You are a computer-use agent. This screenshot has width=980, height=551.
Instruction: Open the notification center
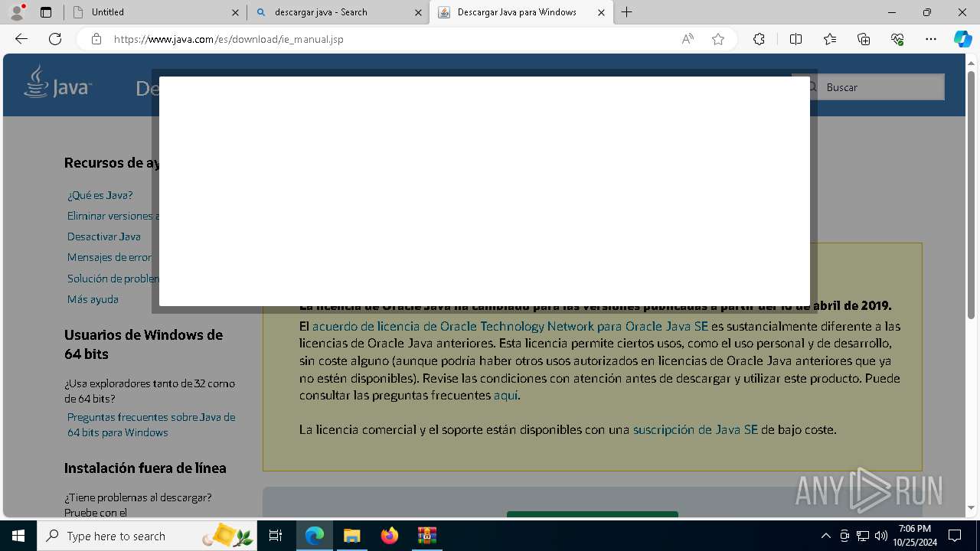pyautogui.click(x=955, y=536)
